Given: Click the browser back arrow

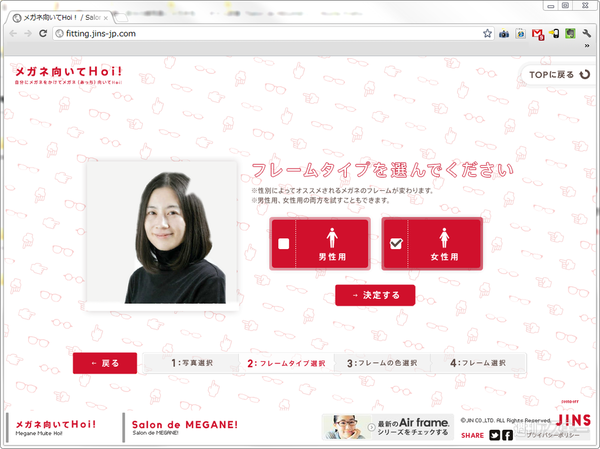Looking at the screenshot, I should [13, 34].
